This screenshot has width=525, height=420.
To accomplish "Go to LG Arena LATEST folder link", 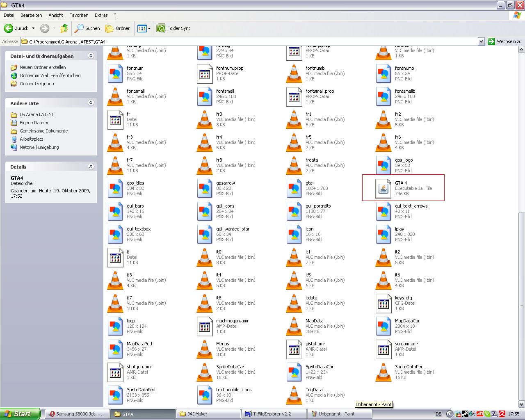I will point(37,114).
